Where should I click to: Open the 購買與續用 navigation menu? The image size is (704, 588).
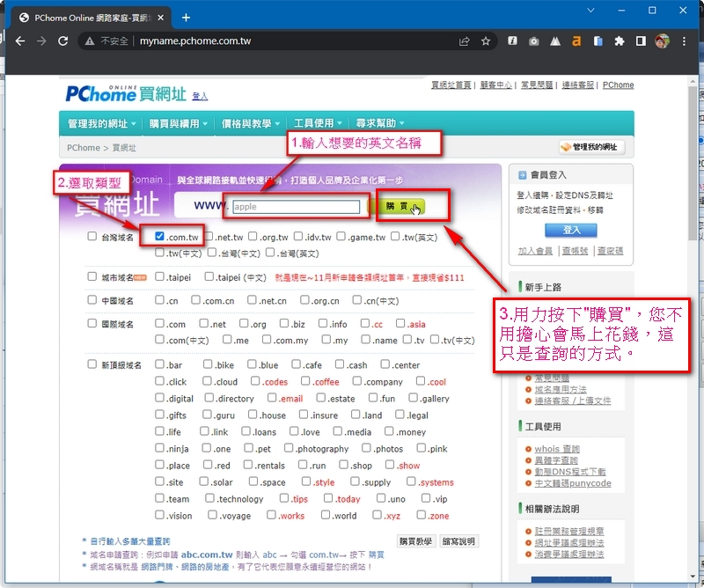tap(180, 123)
